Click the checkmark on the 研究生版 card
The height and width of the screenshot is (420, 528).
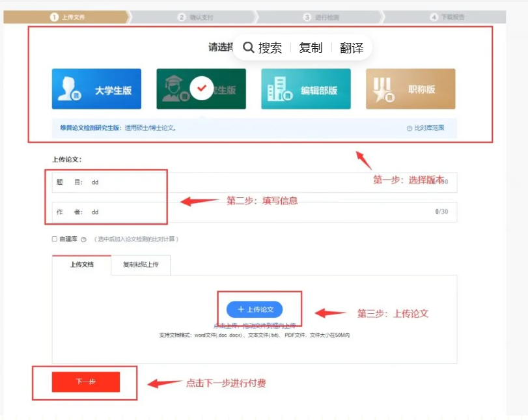point(201,89)
